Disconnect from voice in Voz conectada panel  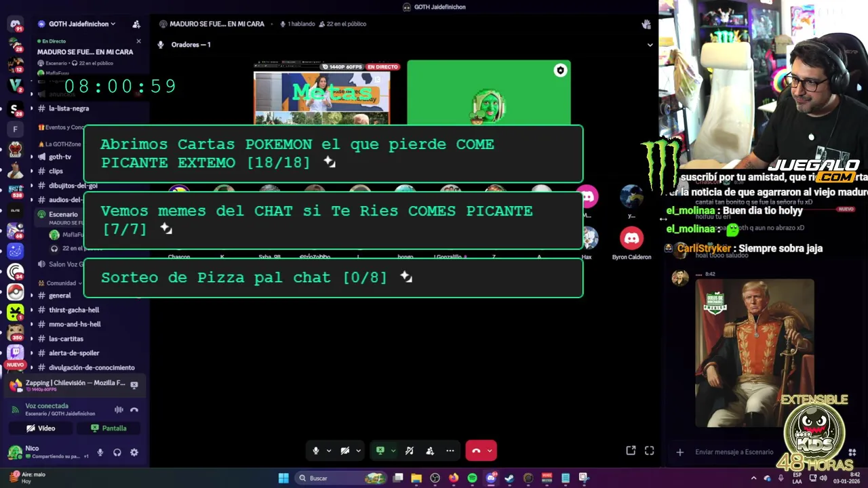(134, 409)
